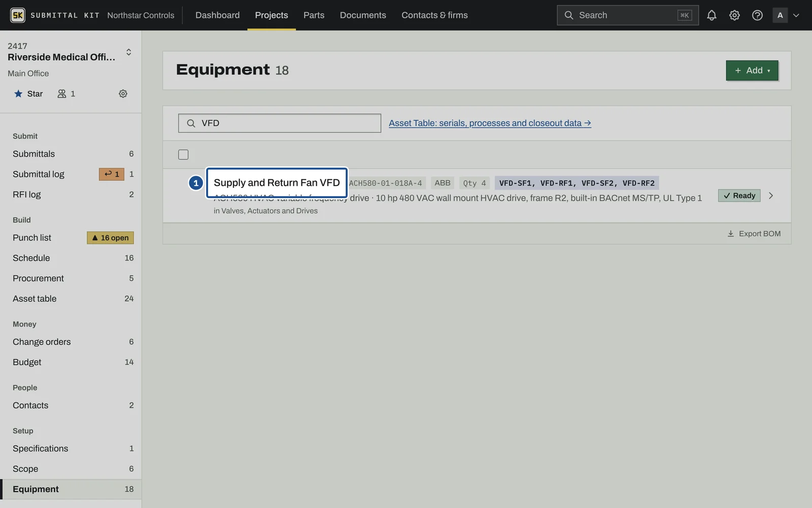Open Submittals in sidebar
This screenshot has width=812, height=508.
click(71, 154)
